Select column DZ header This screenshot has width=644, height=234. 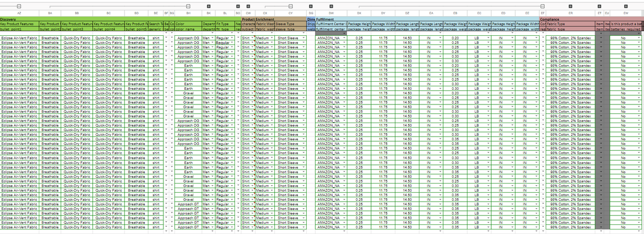tap(407, 13)
